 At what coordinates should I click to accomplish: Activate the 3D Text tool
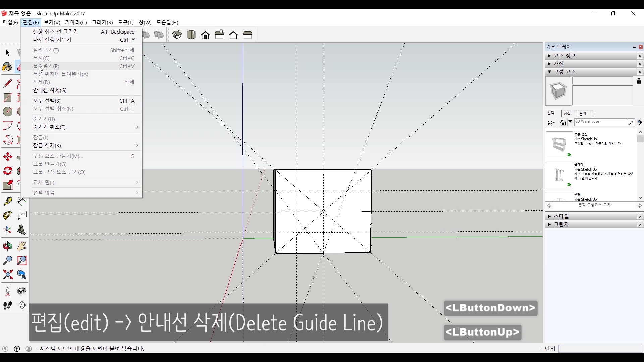tap(22, 230)
